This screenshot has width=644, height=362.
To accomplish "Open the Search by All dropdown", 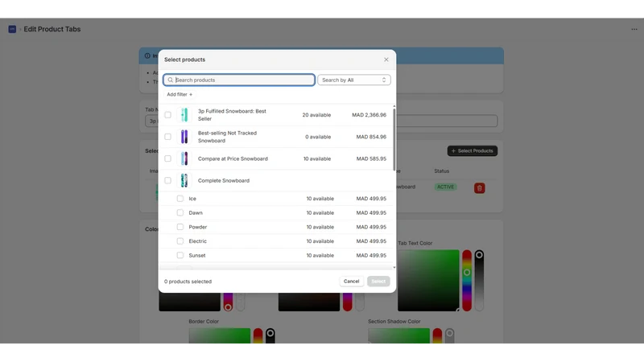I will (354, 80).
